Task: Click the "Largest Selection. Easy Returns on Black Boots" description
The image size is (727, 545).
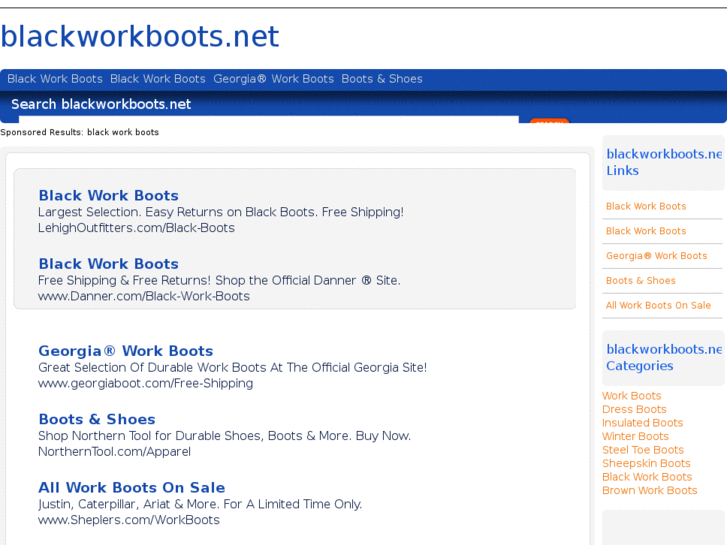Action: pos(221,212)
